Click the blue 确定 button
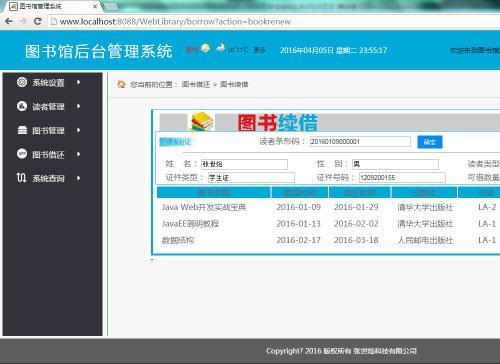500x364 pixels. pyautogui.click(x=430, y=142)
